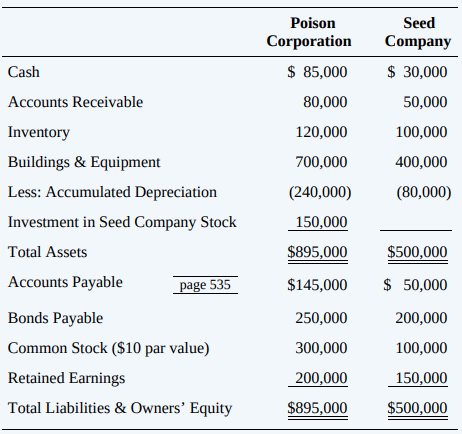Select Common Stock ($10 par value) label
Image resolution: width=462 pixels, height=434 pixels.
pos(109,348)
